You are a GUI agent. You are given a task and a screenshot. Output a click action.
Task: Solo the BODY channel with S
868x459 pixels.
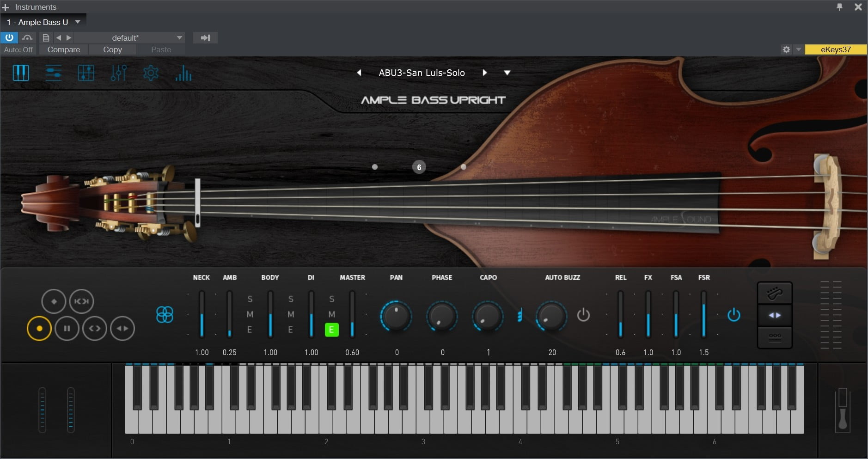[291, 299]
